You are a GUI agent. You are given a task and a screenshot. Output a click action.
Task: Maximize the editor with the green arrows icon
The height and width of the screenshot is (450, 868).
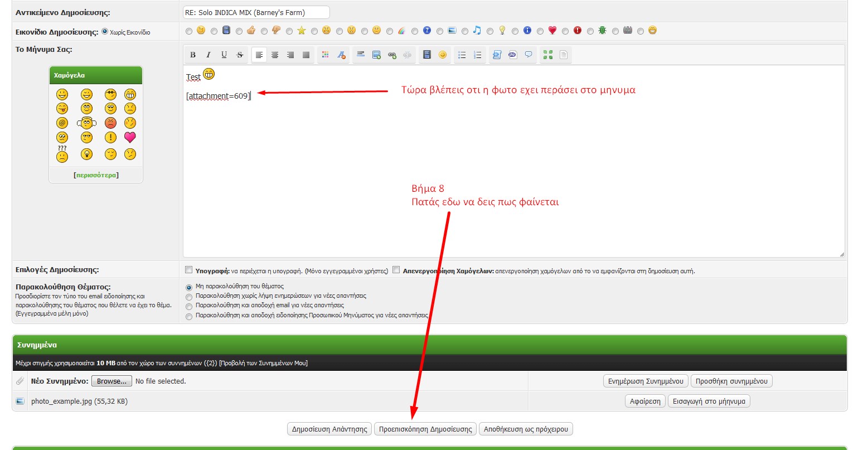tap(548, 55)
